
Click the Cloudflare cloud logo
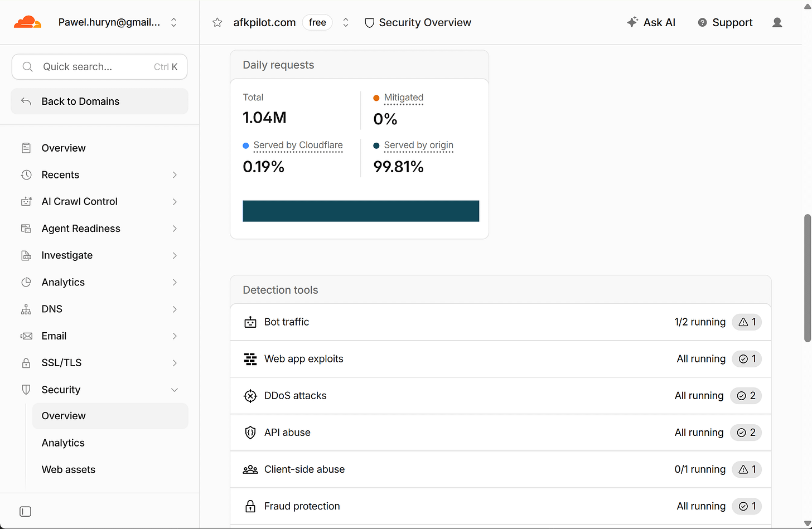click(27, 22)
